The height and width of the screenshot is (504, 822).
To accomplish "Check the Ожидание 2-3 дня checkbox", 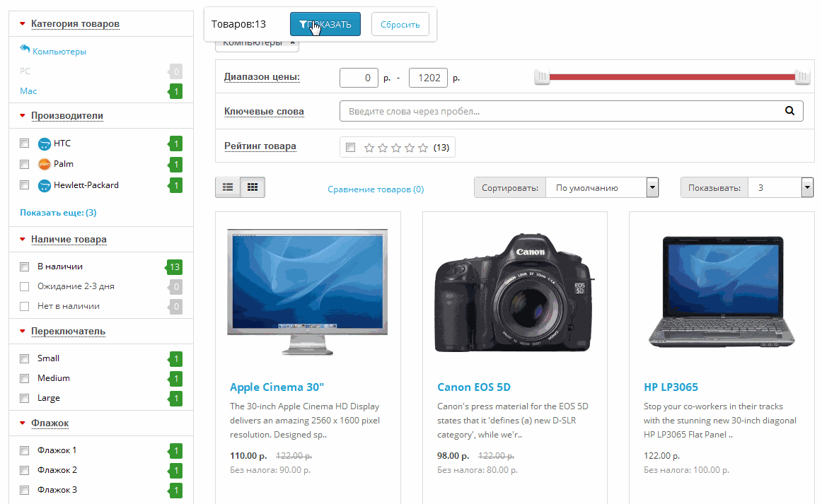I will coord(24,286).
